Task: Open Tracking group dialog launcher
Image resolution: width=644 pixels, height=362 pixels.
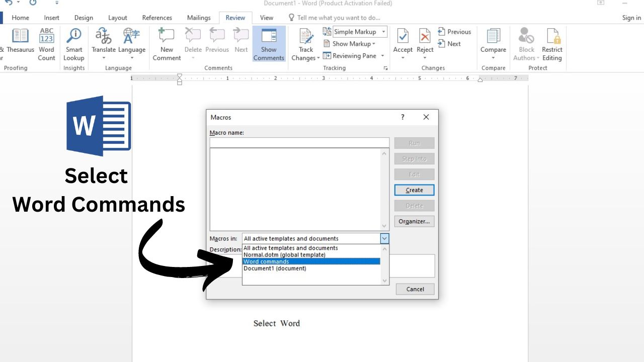Action: pos(386,68)
